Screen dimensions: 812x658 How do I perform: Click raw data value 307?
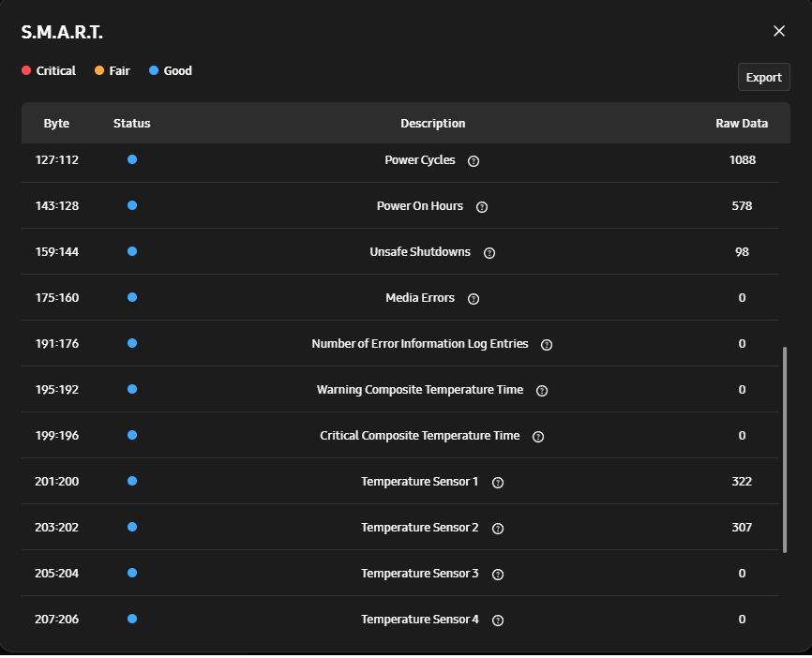click(x=742, y=528)
